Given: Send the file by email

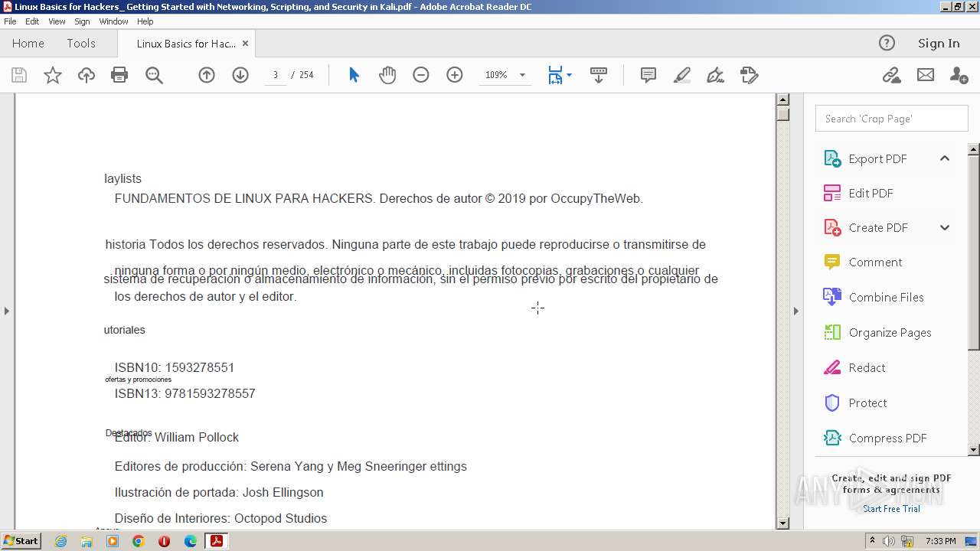Looking at the screenshot, I should click(926, 75).
